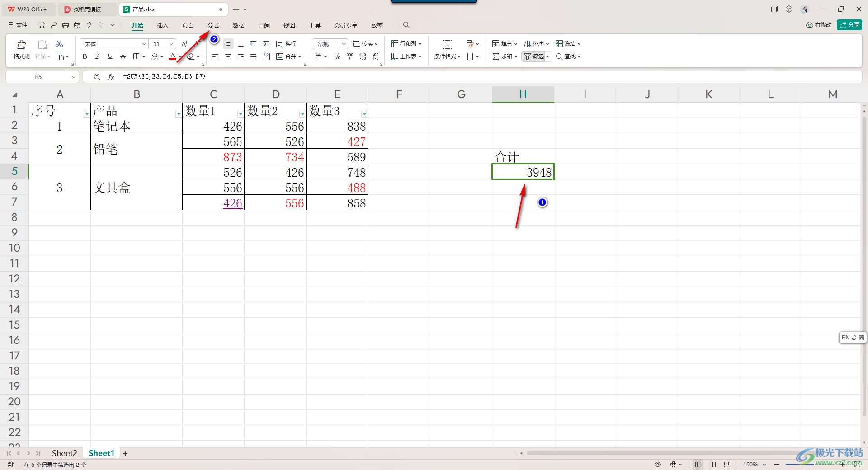868x470 pixels.
Task: Open the font name dropdown 宋体
Action: pyautogui.click(x=144, y=44)
